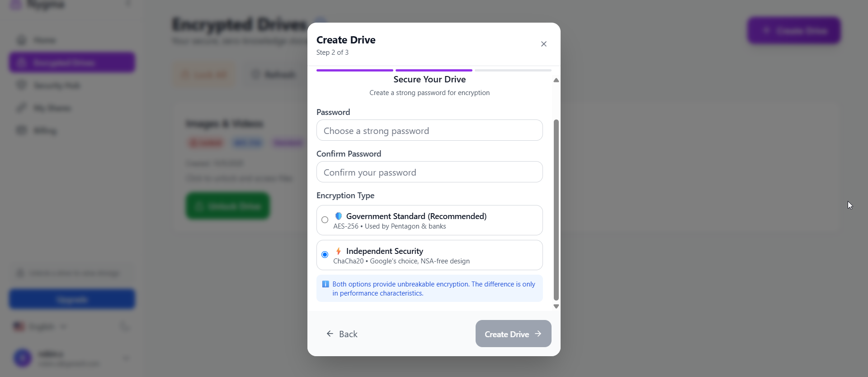Click the Billing icon in sidebar
This screenshot has width=868, height=377.
pyautogui.click(x=21, y=131)
